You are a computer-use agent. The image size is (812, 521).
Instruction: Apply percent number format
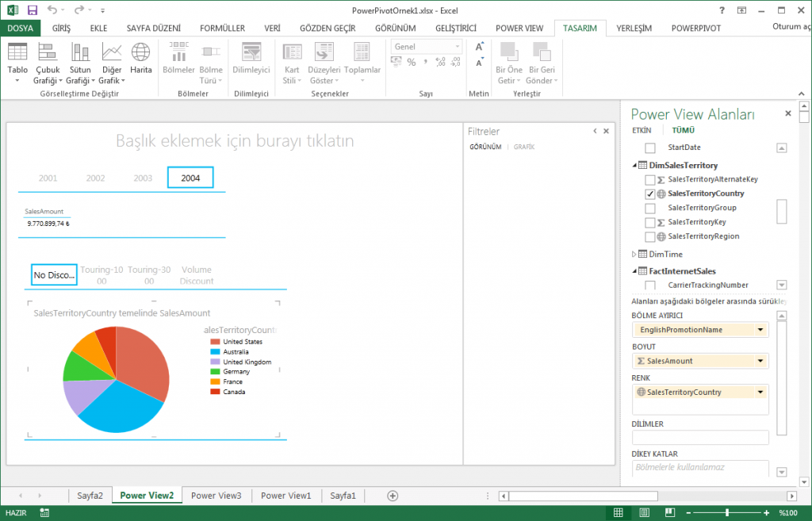pyautogui.click(x=412, y=62)
